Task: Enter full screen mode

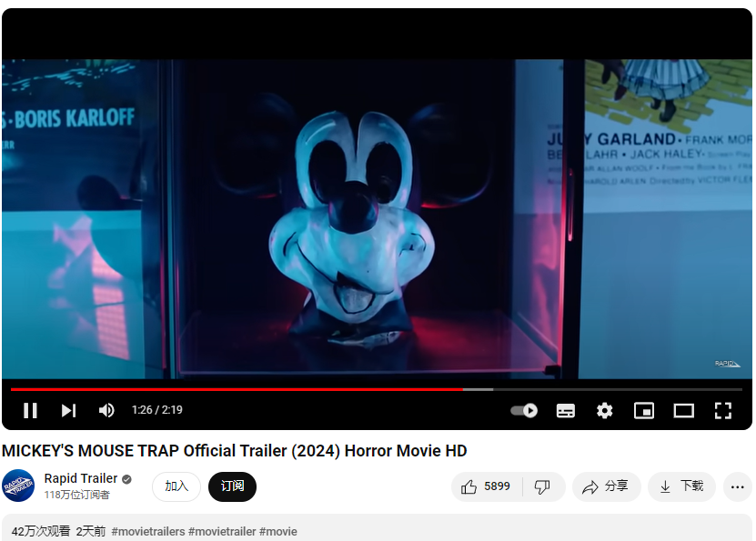Action: tap(722, 410)
